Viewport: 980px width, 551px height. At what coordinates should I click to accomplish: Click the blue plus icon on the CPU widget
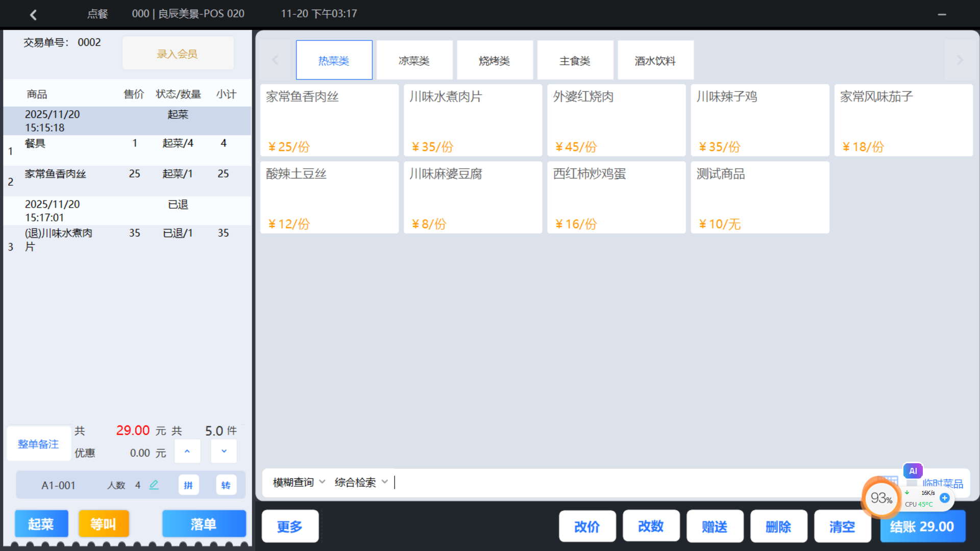945,498
